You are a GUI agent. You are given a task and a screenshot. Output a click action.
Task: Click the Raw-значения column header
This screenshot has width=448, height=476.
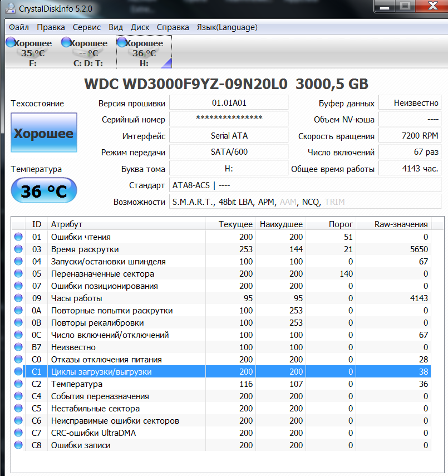coord(393,224)
